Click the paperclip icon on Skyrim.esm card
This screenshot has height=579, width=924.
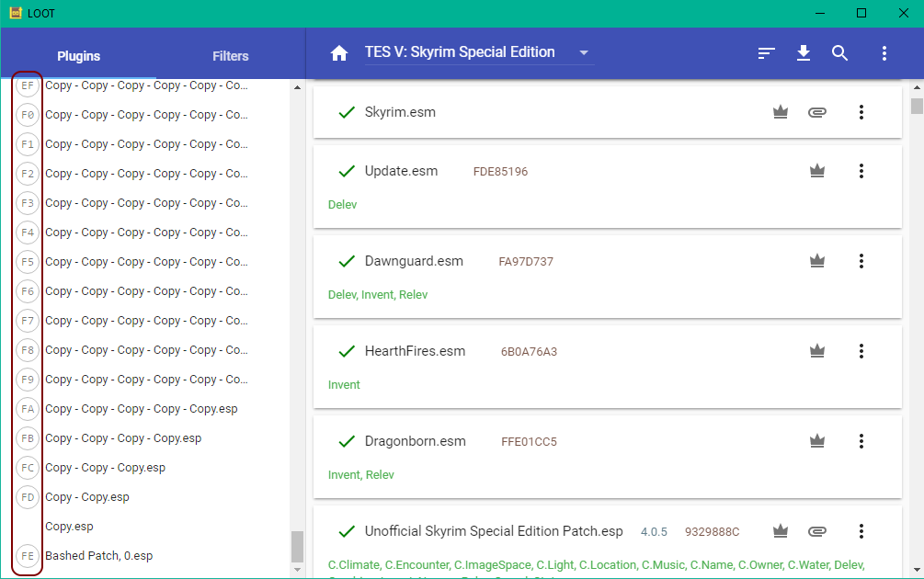pos(816,112)
